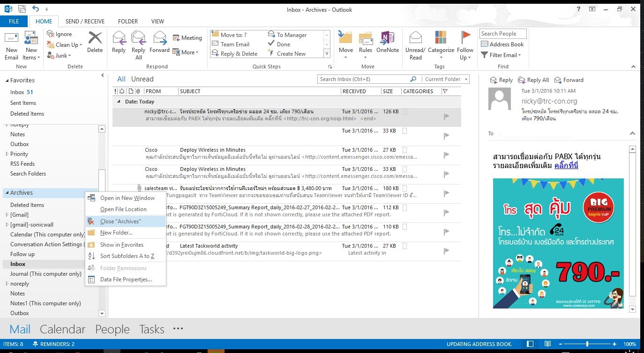Click the Search People field
Viewport: 644px width, 353px height.
pyautogui.click(x=503, y=34)
